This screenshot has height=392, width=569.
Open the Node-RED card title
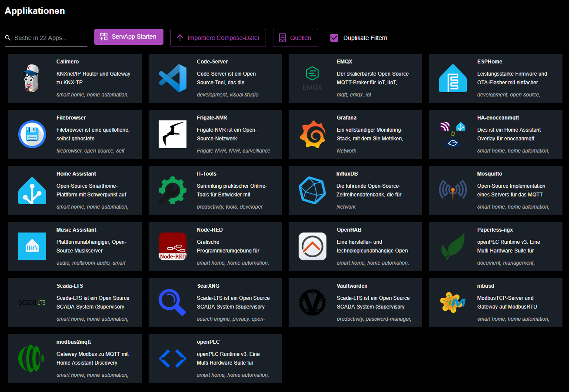210,230
